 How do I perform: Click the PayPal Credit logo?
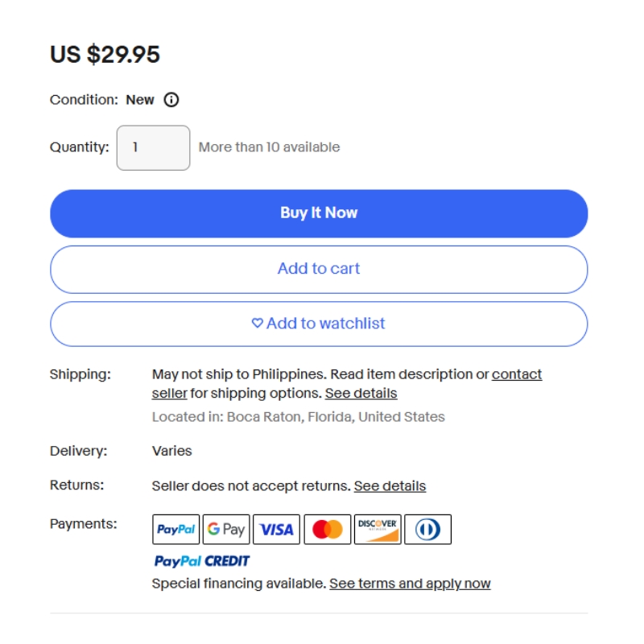click(x=201, y=561)
